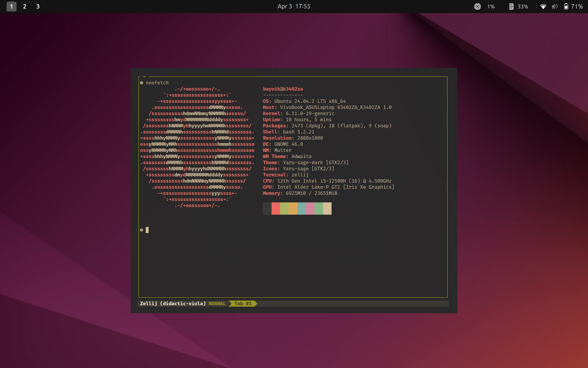
Task: Click the Kernel: 6.11.0-19-generic line
Action: [x=298, y=113]
